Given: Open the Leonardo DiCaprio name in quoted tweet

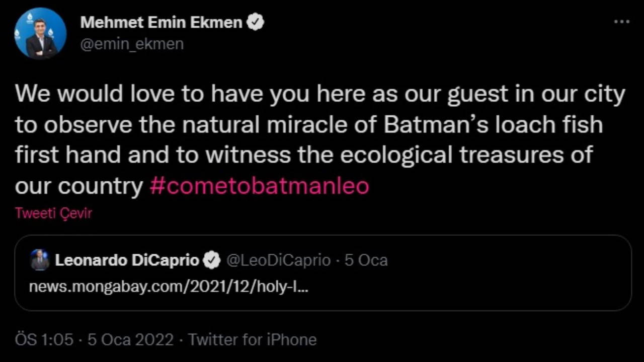Looking at the screenshot, I should (x=127, y=260).
